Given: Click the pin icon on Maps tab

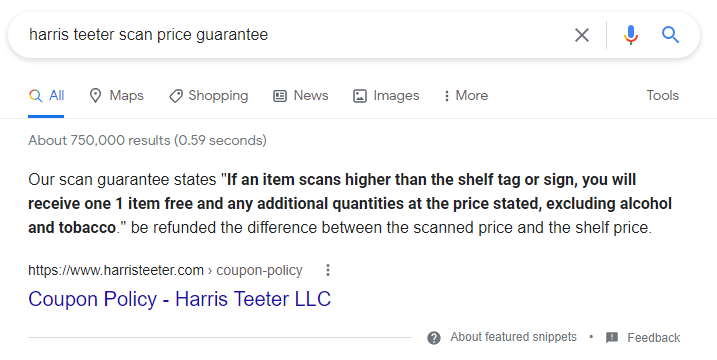Looking at the screenshot, I should (x=95, y=96).
